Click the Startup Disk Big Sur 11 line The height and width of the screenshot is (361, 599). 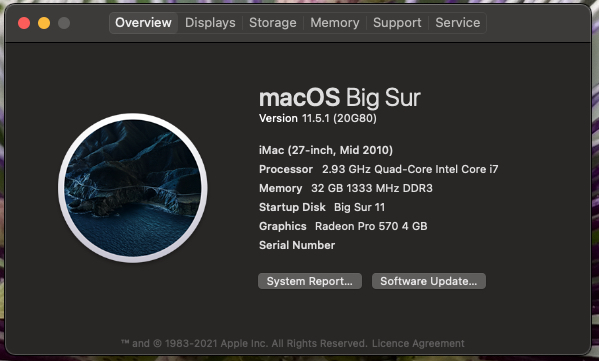pyautogui.click(x=322, y=207)
